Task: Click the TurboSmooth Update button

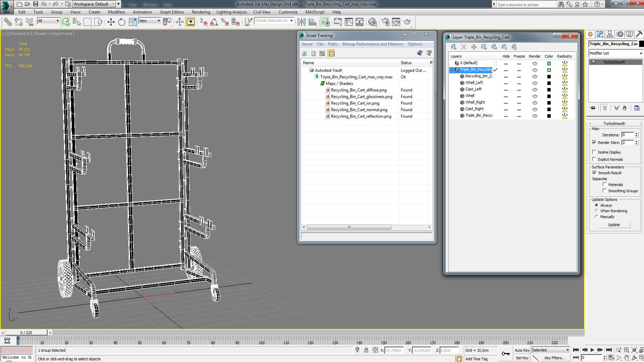Action: 614,225
